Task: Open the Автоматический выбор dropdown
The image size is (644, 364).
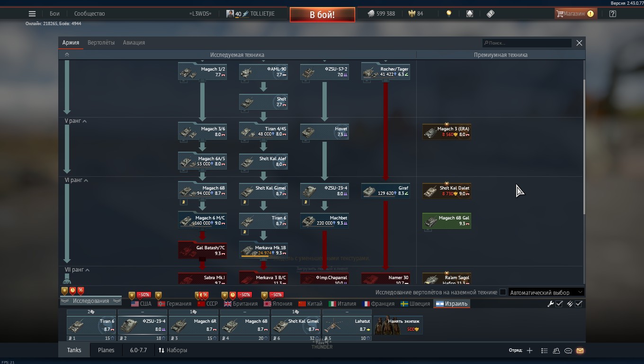Action: click(x=546, y=292)
